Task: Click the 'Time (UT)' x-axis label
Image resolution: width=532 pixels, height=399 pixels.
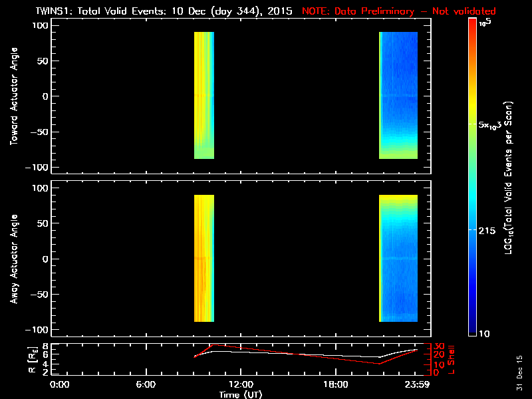Action: [241, 394]
